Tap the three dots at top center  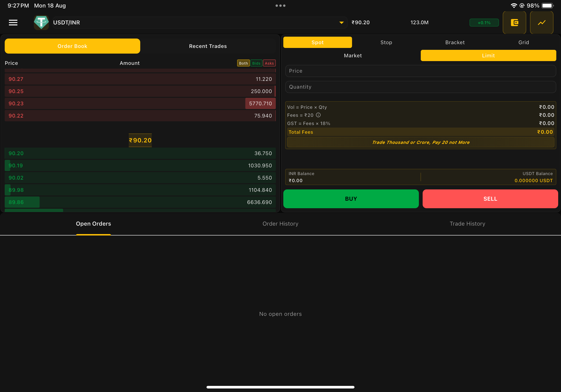tap(280, 6)
